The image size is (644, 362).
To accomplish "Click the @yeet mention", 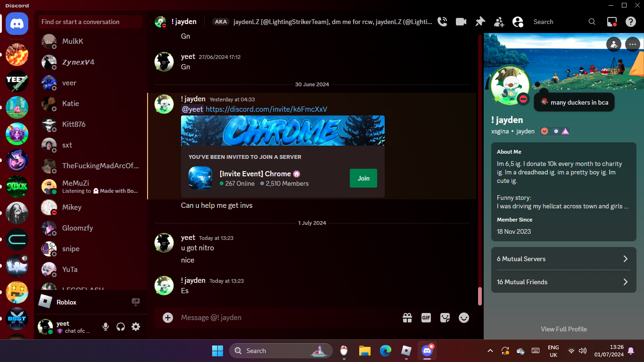I will click(x=192, y=109).
